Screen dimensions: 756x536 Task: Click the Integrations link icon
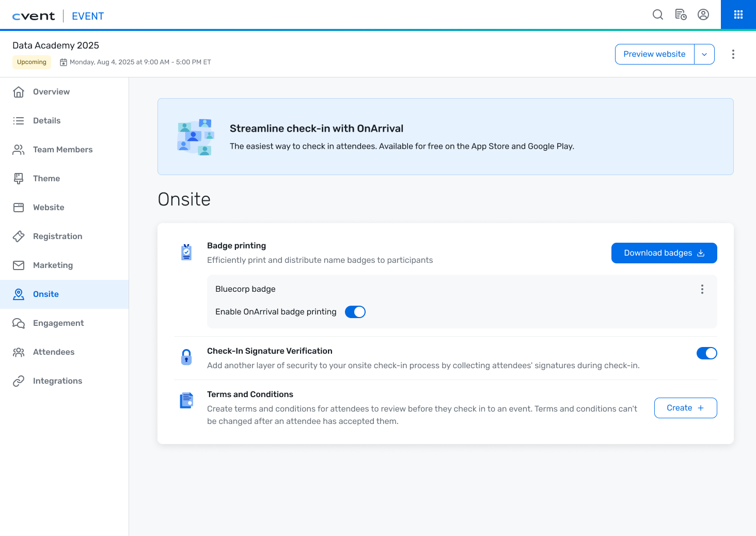tap(19, 381)
